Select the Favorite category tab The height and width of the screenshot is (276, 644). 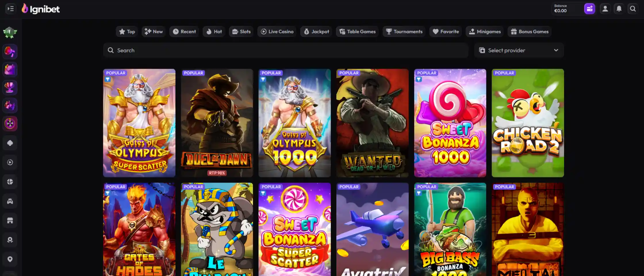[446, 32]
